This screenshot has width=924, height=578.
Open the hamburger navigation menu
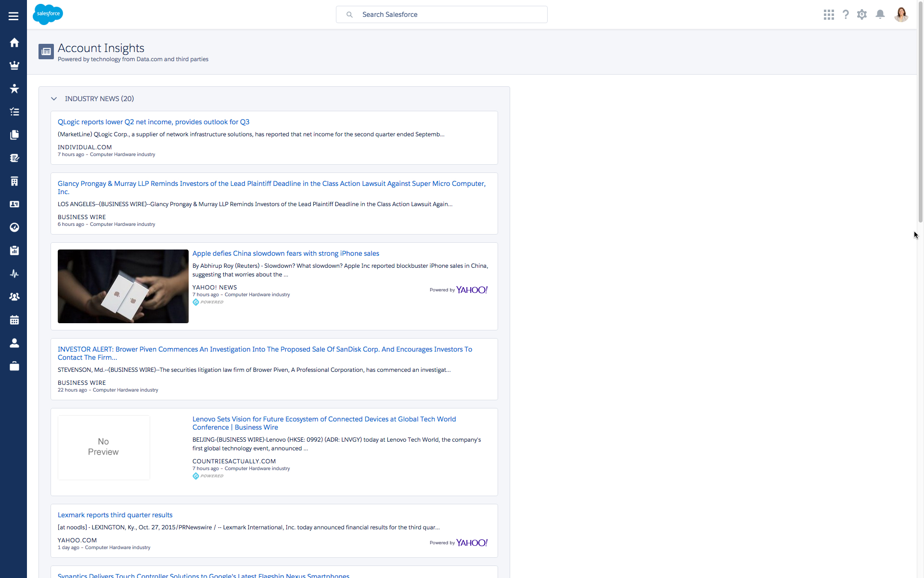[x=13, y=16]
